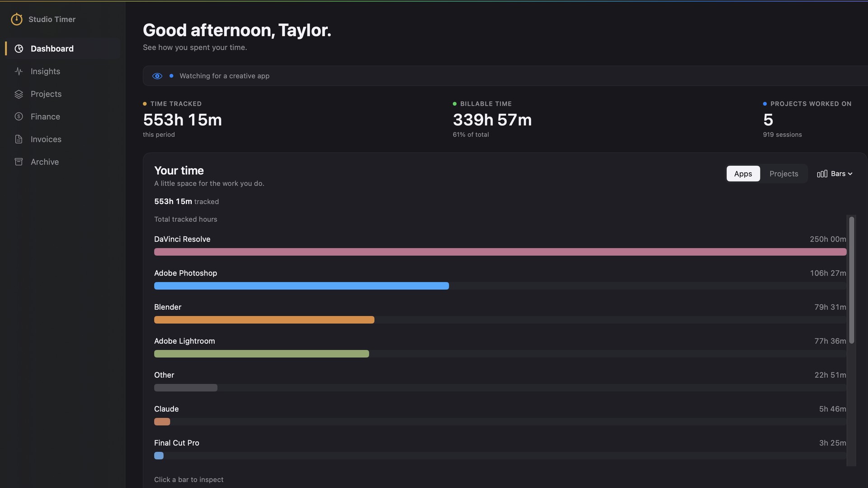
Task: Click the Insights pulse icon
Action: (19, 71)
